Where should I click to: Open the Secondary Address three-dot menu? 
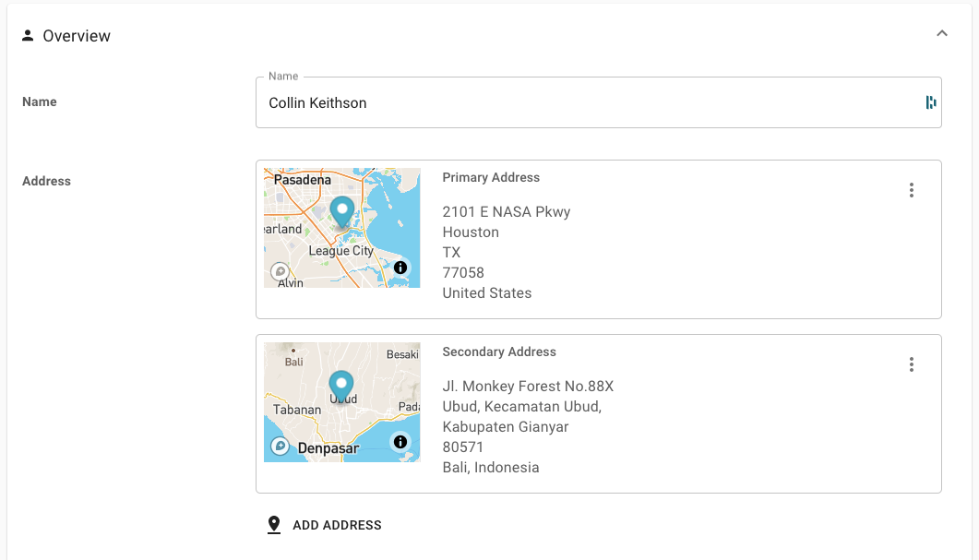[x=911, y=364]
